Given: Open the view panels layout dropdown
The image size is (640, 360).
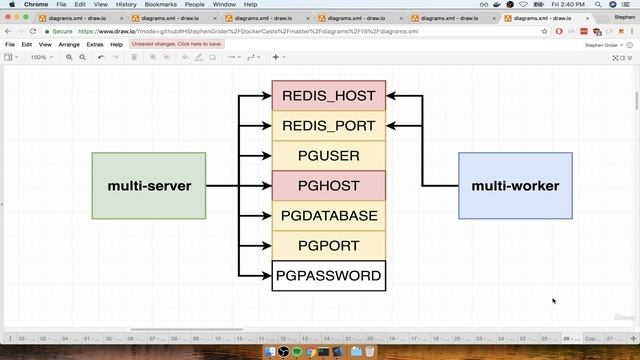Looking at the screenshot, I should (11, 58).
